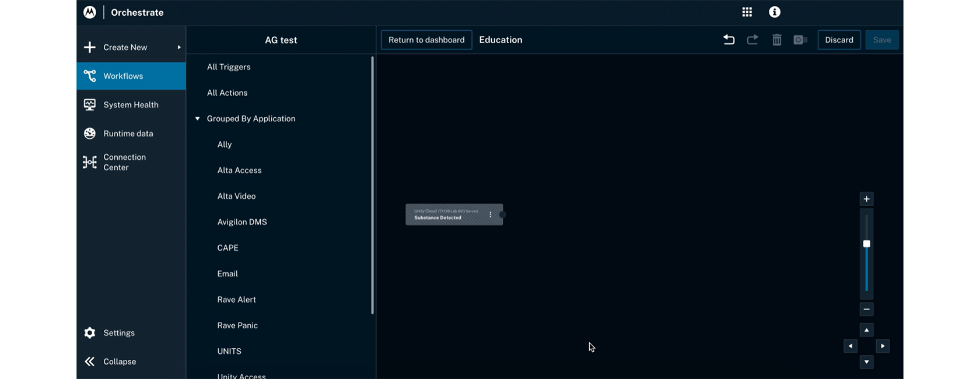Select the Unity Access application
Image resolution: width=980 pixels, height=379 pixels.
(x=242, y=376)
